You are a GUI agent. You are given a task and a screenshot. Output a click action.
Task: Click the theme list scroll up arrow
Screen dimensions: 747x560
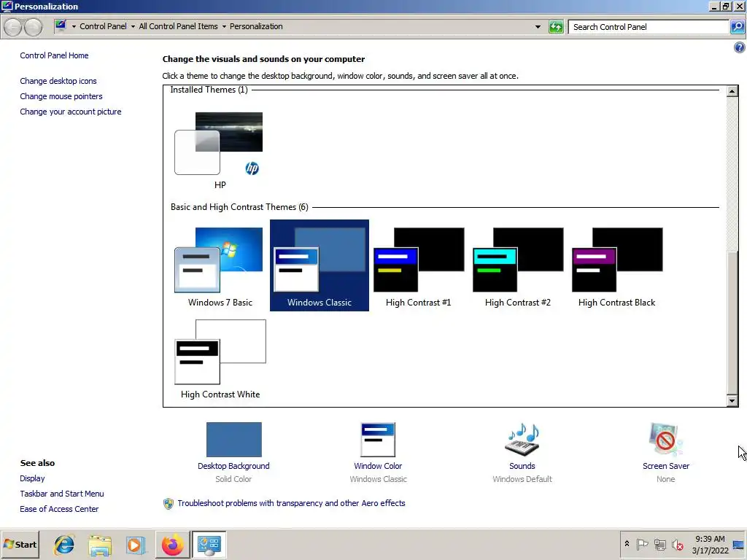click(x=732, y=91)
